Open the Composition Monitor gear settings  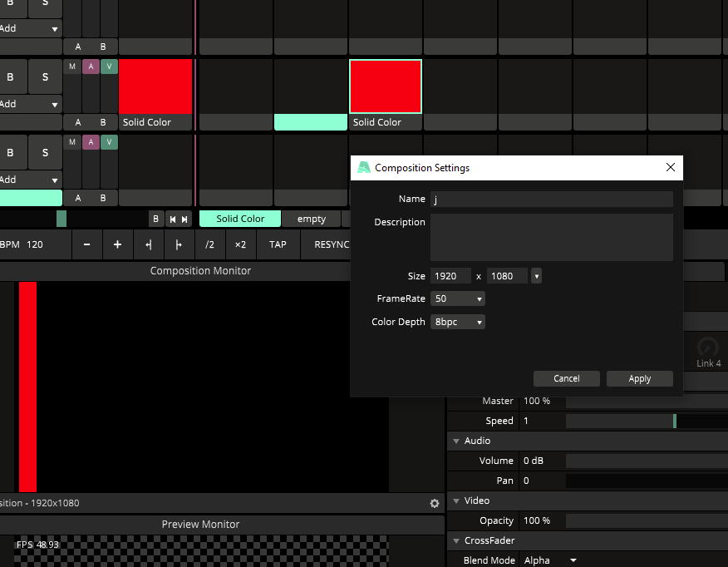click(434, 503)
